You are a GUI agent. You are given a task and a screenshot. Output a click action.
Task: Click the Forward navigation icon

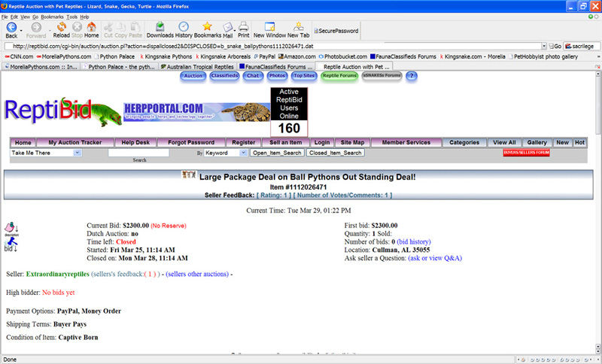point(36,27)
